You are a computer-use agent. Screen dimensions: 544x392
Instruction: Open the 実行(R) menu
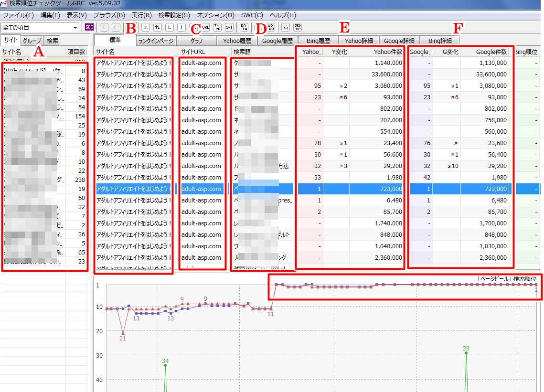tap(141, 15)
